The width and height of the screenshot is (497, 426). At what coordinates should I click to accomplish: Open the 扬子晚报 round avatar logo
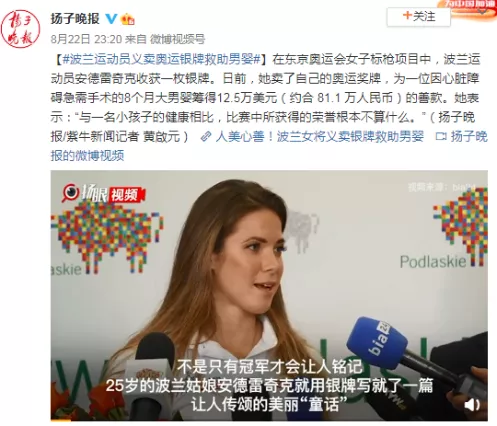[20, 29]
